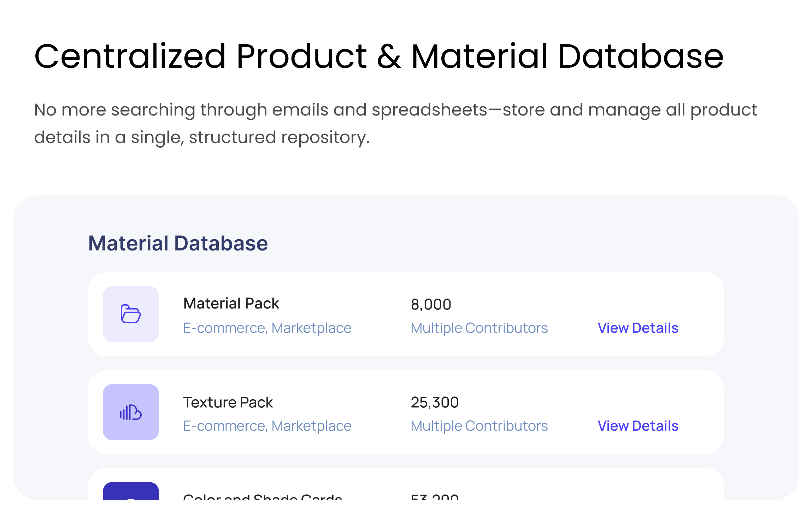Click Multiple Contributors in Material Pack row
Screen dimensions: 812x513
[x=479, y=328]
